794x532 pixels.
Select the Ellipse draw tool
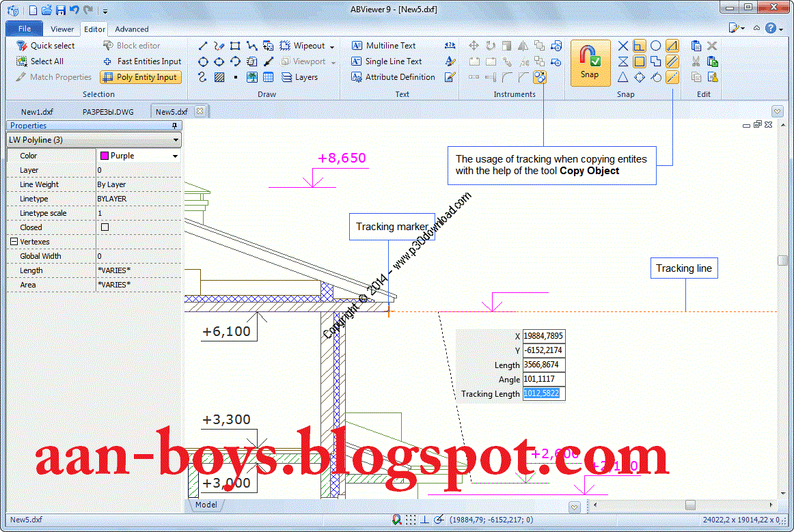point(219,61)
